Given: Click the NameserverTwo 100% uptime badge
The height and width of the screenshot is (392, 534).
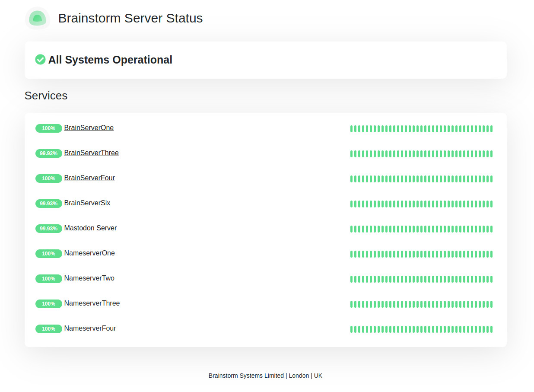Looking at the screenshot, I should pos(49,279).
